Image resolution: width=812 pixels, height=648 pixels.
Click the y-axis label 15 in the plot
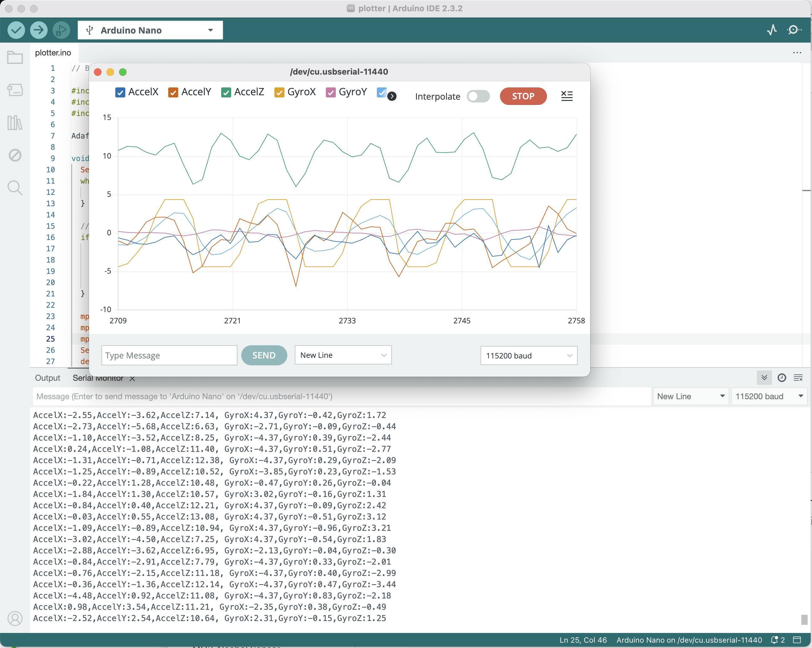click(x=107, y=118)
